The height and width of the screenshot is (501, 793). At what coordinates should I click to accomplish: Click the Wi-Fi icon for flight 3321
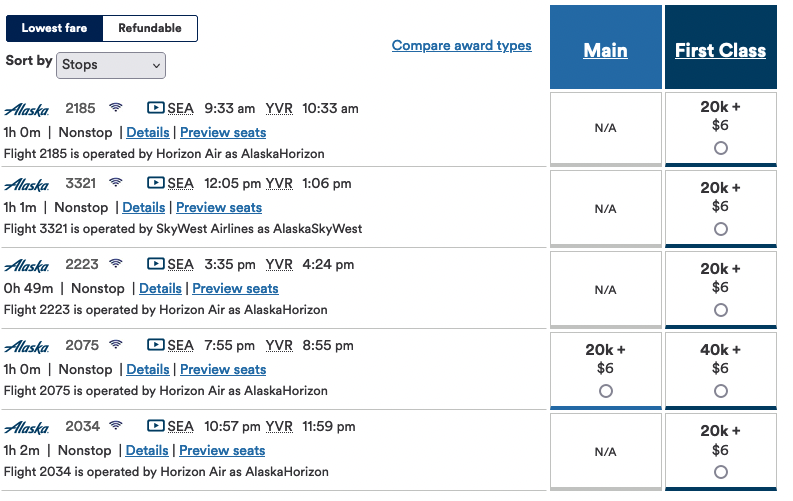pyautogui.click(x=116, y=183)
